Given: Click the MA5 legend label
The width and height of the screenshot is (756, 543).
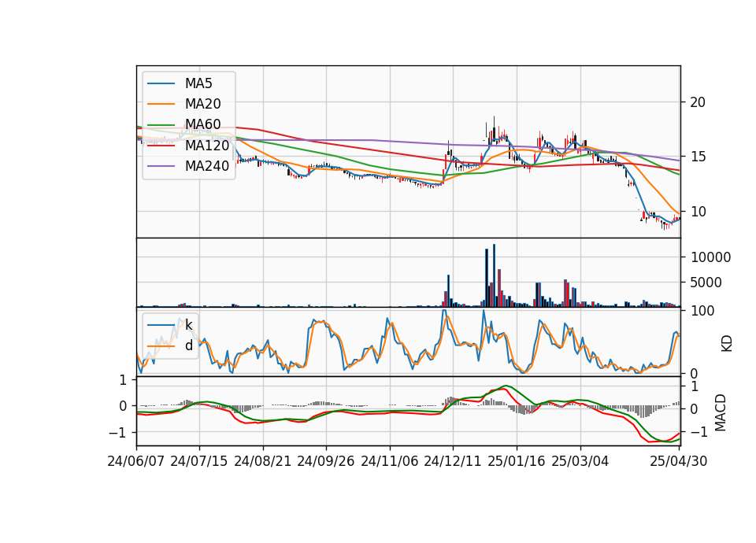Looking at the screenshot, I should pos(198,83).
